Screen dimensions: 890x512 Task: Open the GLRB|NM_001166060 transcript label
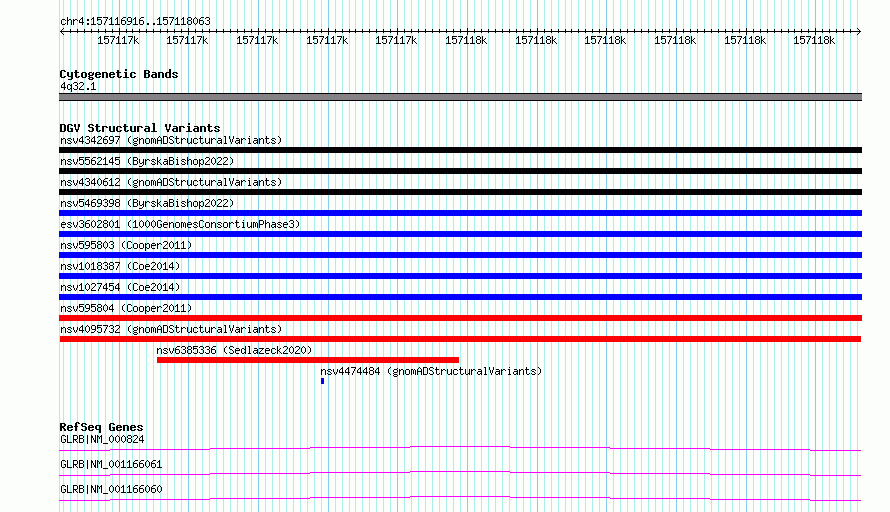click(111, 489)
